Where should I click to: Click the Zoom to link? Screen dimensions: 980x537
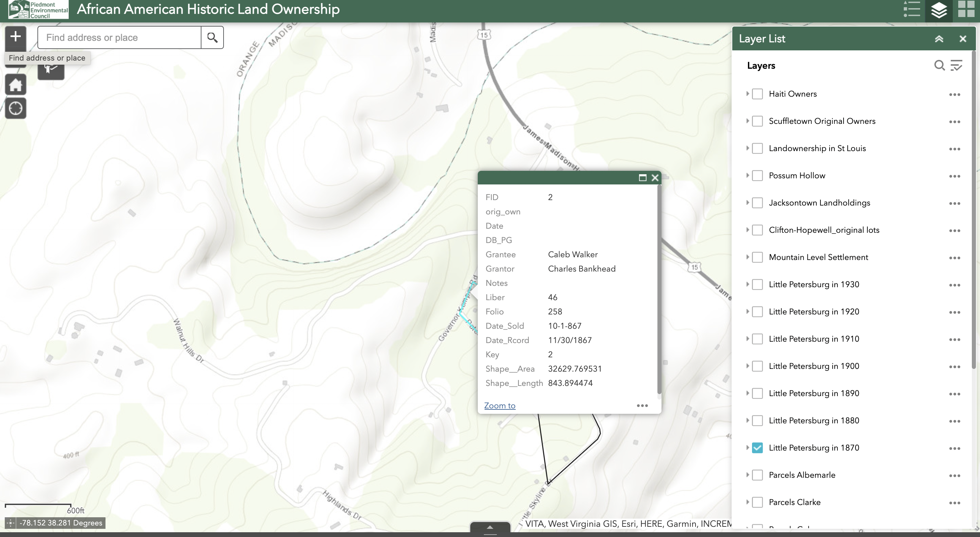pos(500,406)
